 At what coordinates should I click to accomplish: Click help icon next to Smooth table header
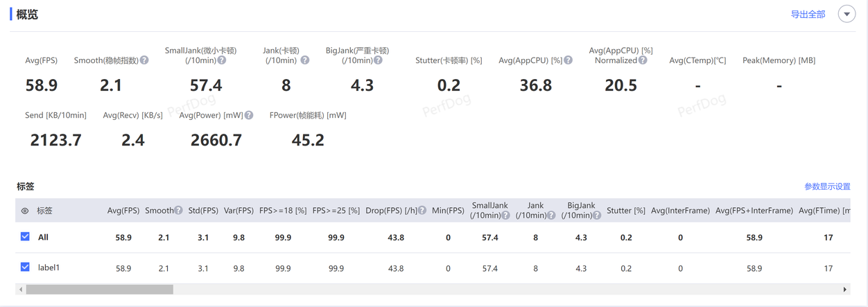pos(178,211)
